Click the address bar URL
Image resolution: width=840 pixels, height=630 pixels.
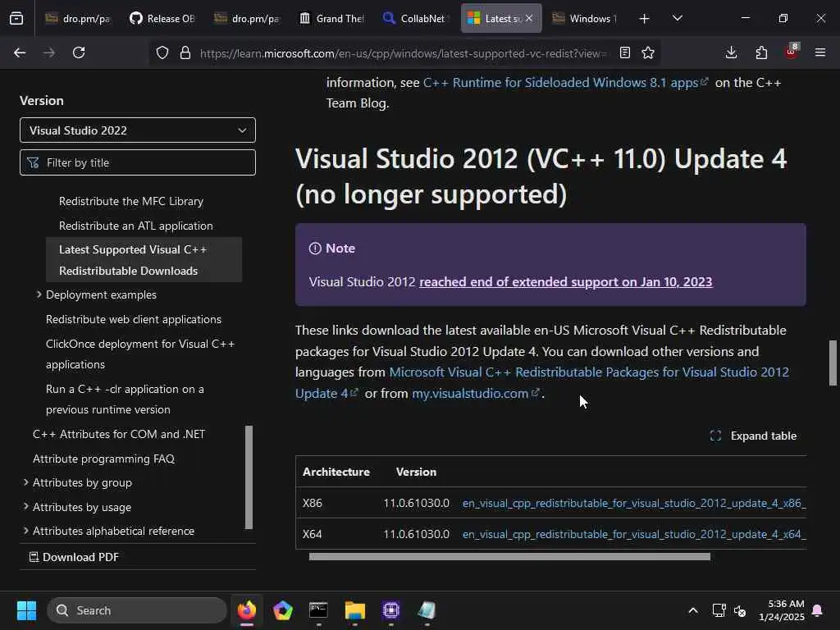coord(404,53)
